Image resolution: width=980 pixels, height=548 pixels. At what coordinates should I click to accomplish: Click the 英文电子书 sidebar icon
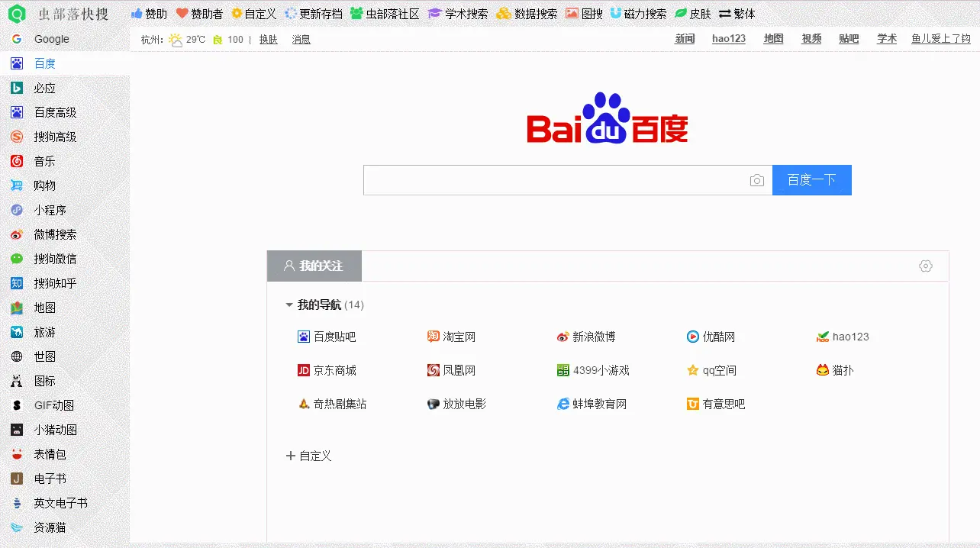pyautogui.click(x=17, y=503)
